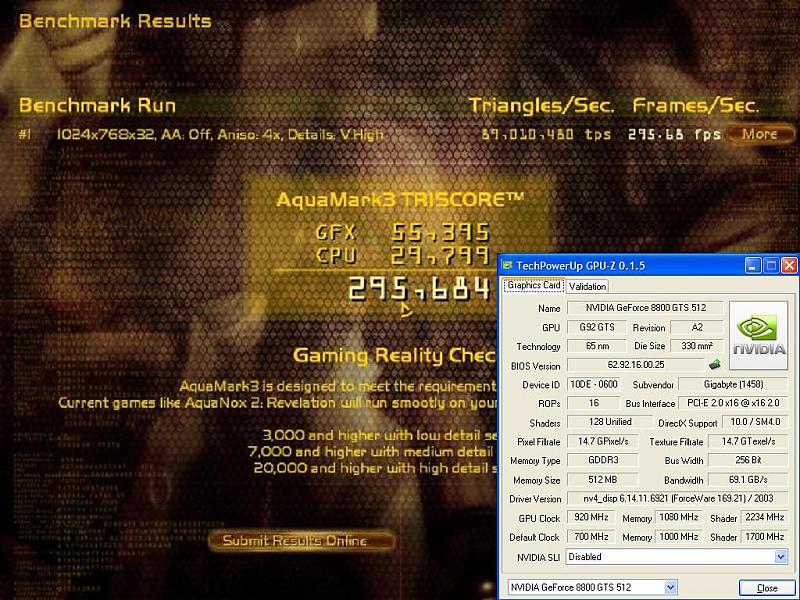Screen dimensions: 800x600
Task: Click the Close button in GPU-Z
Action: pyautogui.click(x=767, y=588)
